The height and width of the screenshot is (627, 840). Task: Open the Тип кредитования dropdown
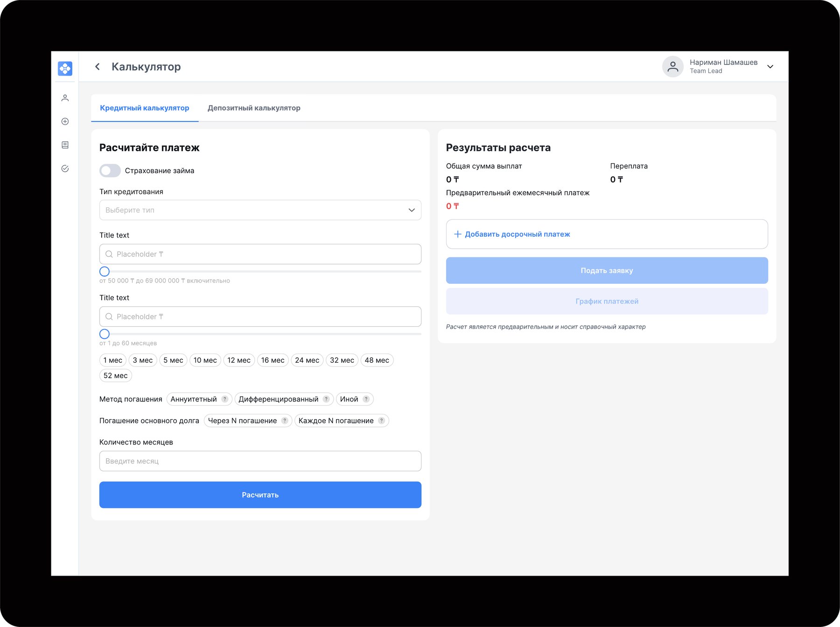[260, 210]
